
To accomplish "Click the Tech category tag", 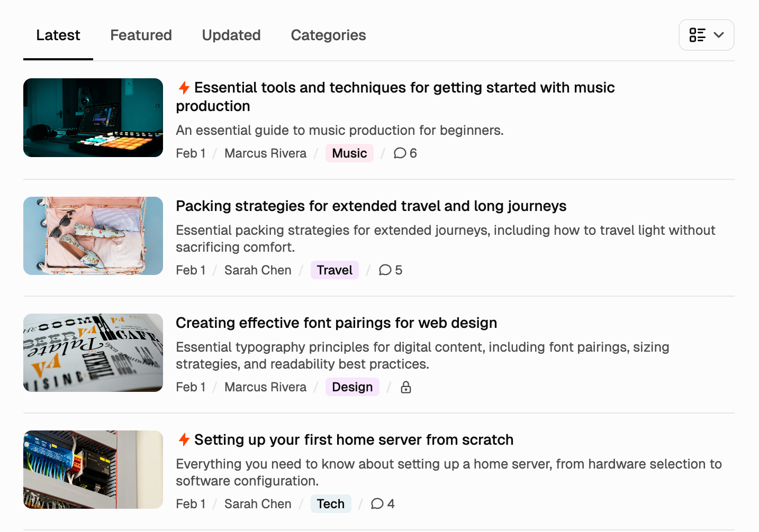I will click(330, 504).
